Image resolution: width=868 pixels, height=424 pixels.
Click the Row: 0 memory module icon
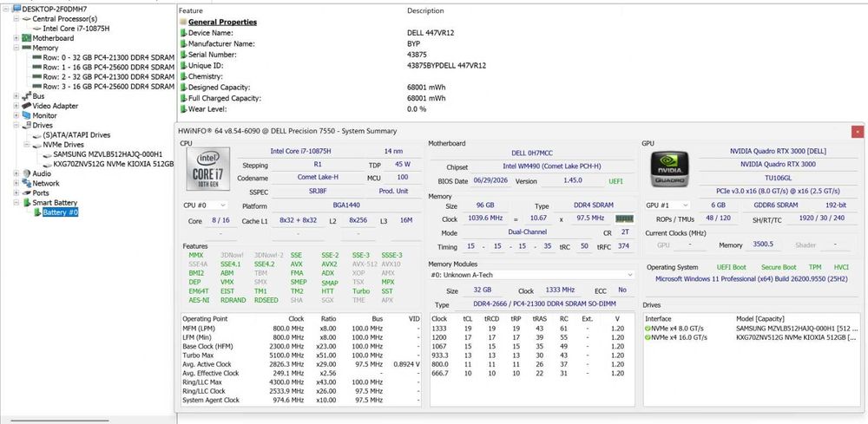(x=37, y=57)
